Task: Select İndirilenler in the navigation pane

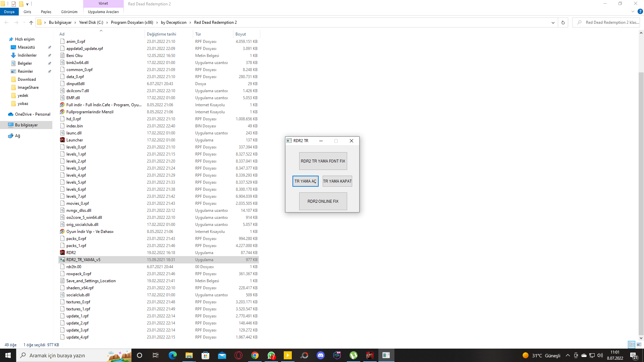Action: pos(27,55)
